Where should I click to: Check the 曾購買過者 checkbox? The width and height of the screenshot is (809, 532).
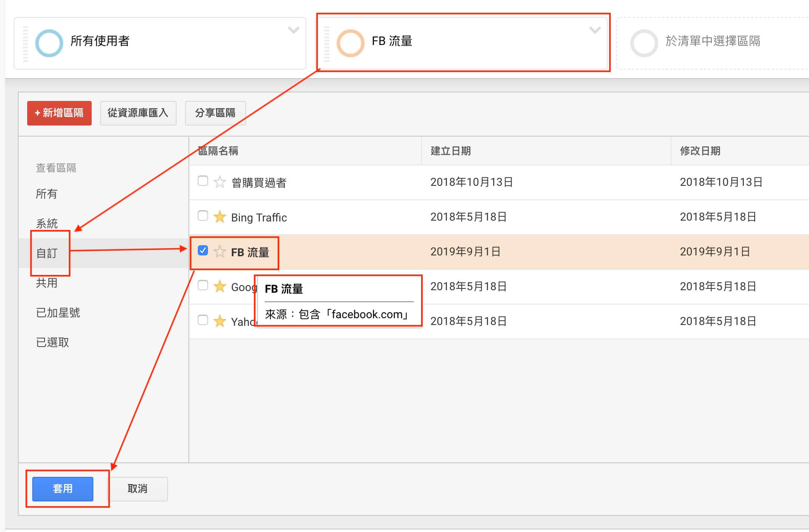[203, 181]
